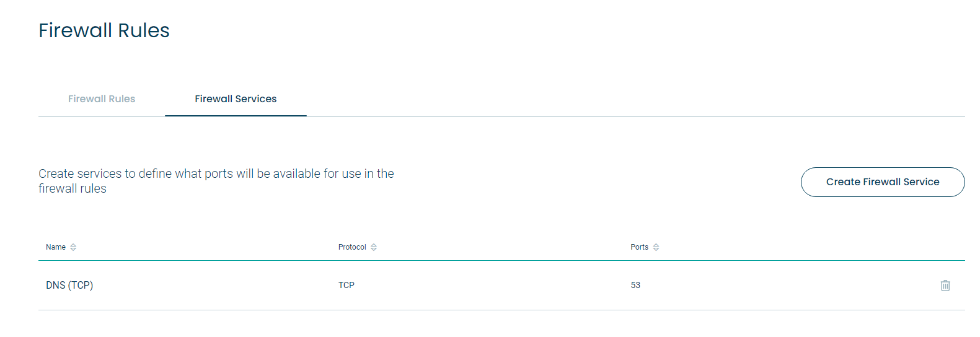Screen dimensions: 980x337
Task: Click the description's second line 'firewall rules'
Action: point(73,188)
